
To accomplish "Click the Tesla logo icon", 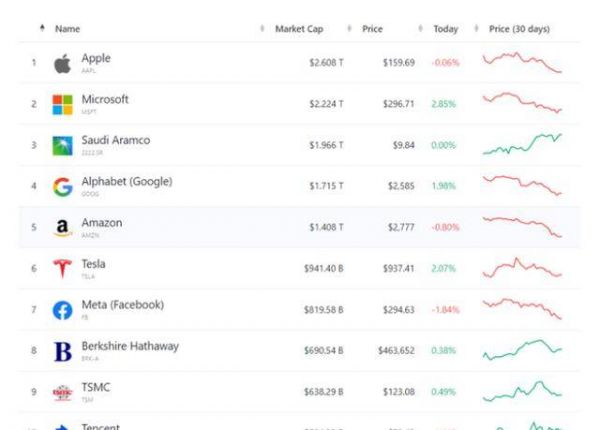I will (62, 269).
